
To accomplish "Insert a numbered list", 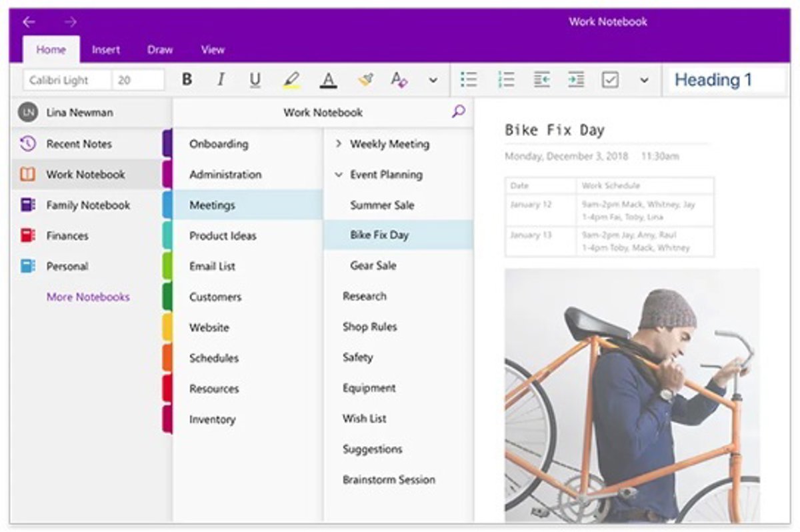I will click(x=506, y=80).
